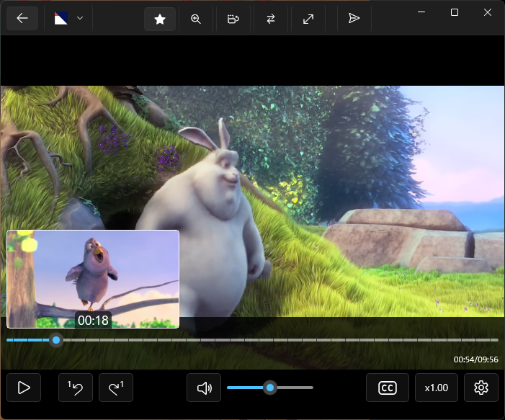Skip backward with the rewind 1 button
Screen dimensions: 505x420
coord(76,388)
